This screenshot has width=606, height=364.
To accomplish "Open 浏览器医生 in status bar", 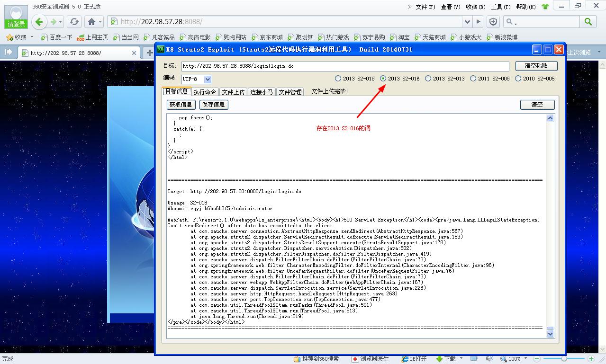I will pyautogui.click(x=370, y=359).
